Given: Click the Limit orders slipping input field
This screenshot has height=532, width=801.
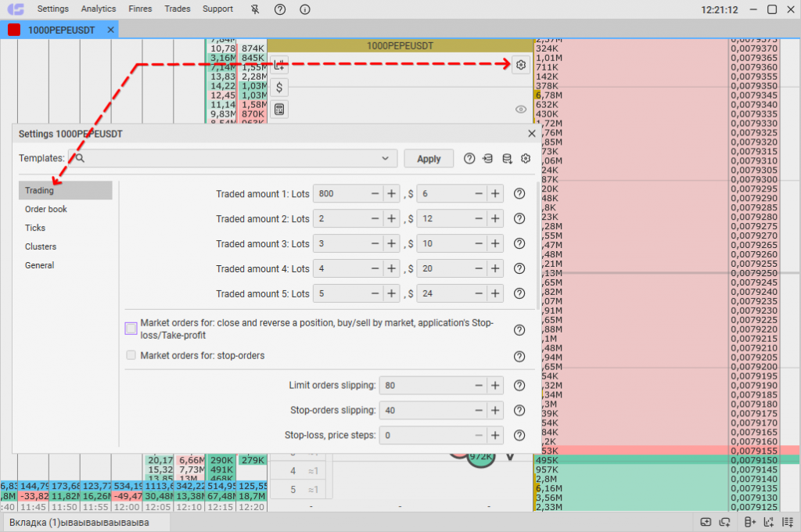Looking at the screenshot, I should tap(426, 386).
